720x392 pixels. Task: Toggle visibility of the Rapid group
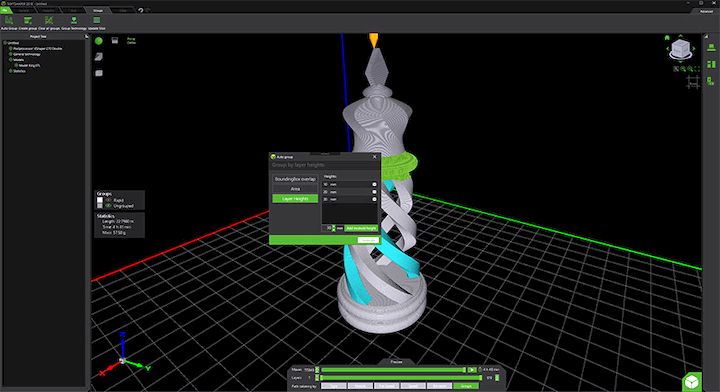click(108, 200)
